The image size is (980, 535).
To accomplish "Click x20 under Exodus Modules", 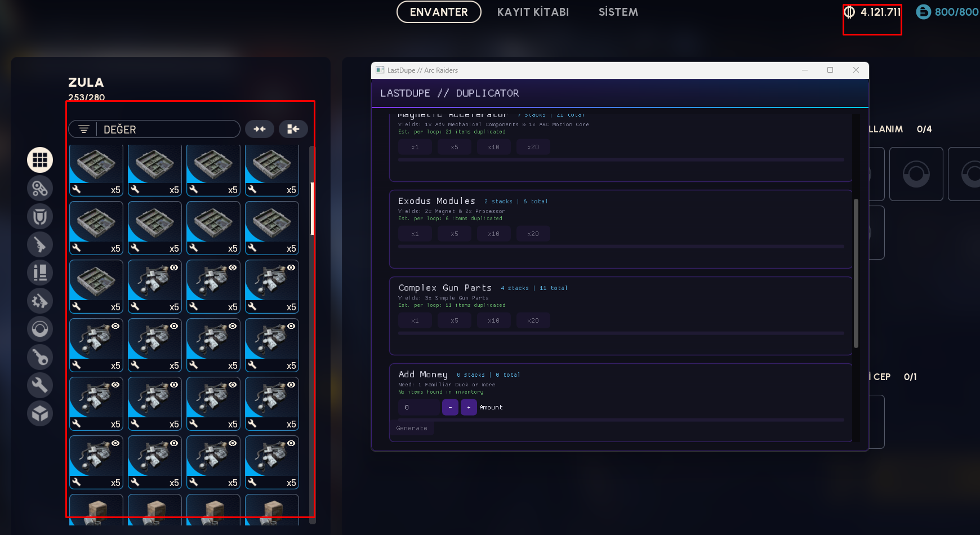I will pyautogui.click(x=533, y=234).
